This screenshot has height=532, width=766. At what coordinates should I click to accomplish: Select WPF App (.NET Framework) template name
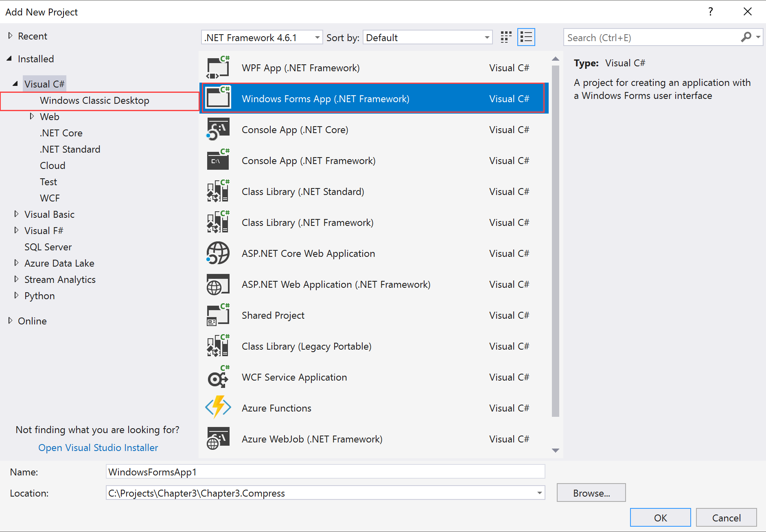pos(301,68)
